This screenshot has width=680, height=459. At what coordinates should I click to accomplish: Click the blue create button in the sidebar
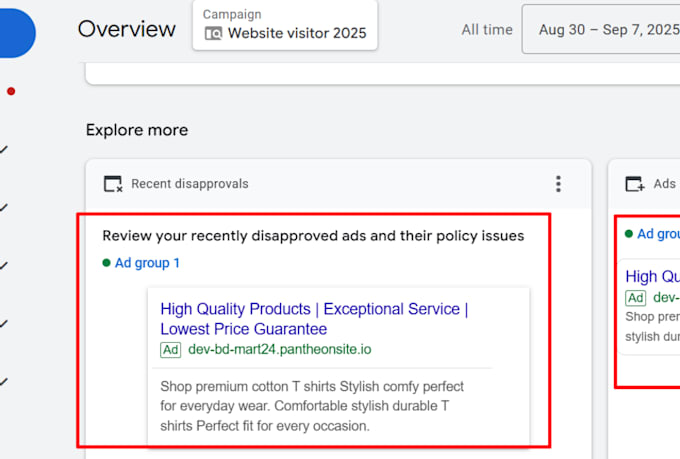point(16,33)
